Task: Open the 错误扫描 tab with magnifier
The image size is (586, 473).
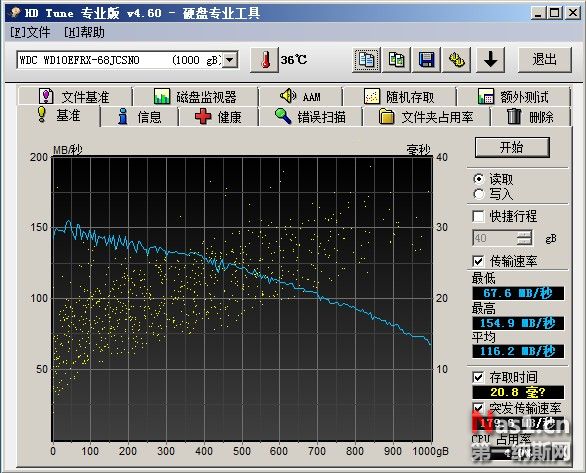Action: (310, 117)
